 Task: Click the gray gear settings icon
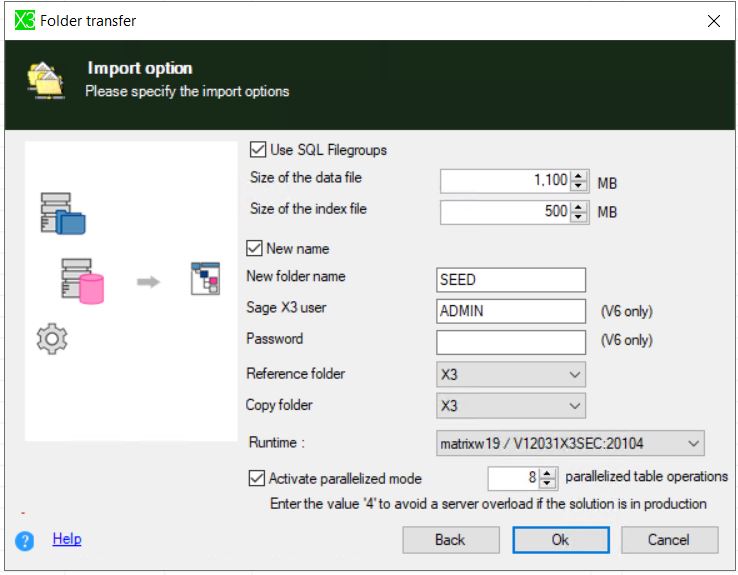52,338
